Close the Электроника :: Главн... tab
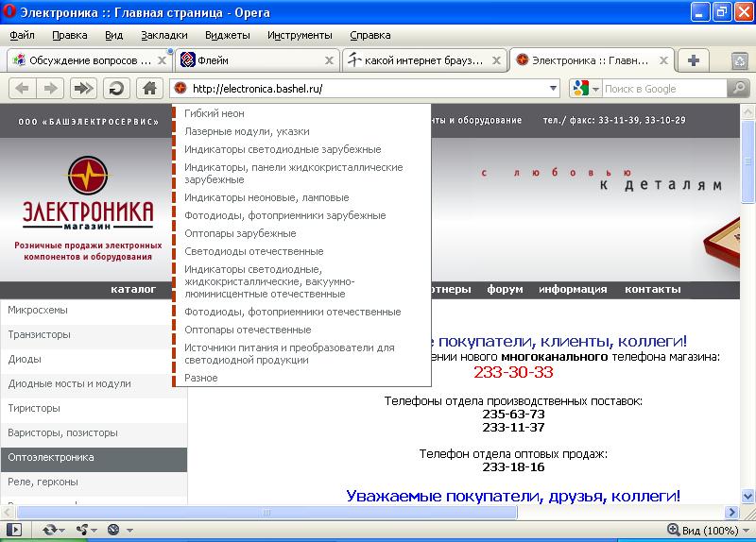Screen dimensions: 756x542 pos(664,60)
